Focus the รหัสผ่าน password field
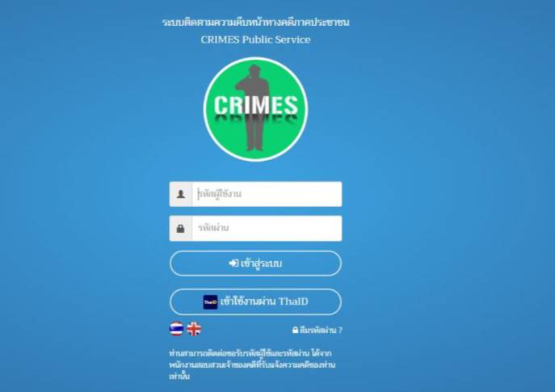 tap(267, 229)
